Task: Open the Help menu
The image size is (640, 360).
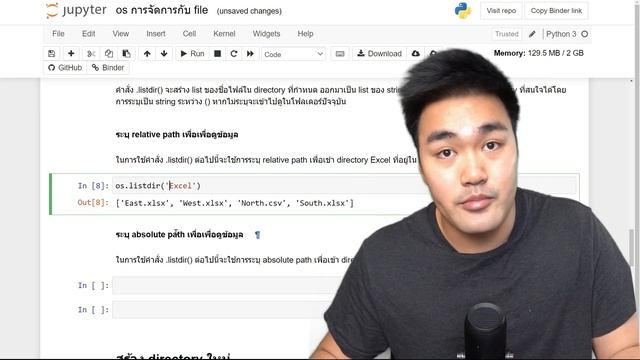Action: [x=305, y=34]
